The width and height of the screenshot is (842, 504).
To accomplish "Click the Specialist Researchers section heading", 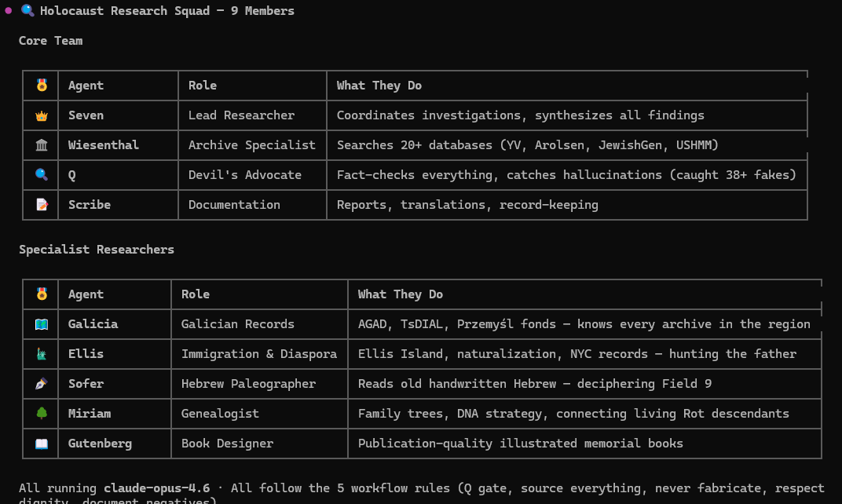I will pos(97,250).
